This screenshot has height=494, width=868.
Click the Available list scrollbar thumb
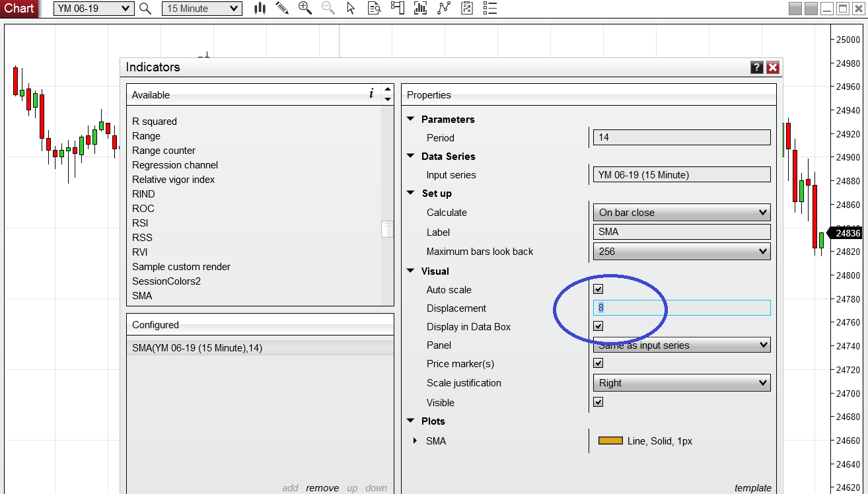(388, 229)
